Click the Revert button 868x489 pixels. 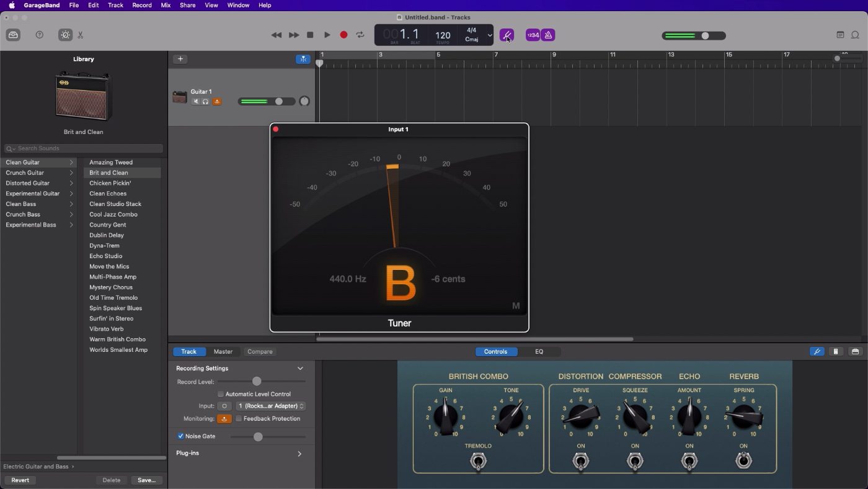(20, 480)
